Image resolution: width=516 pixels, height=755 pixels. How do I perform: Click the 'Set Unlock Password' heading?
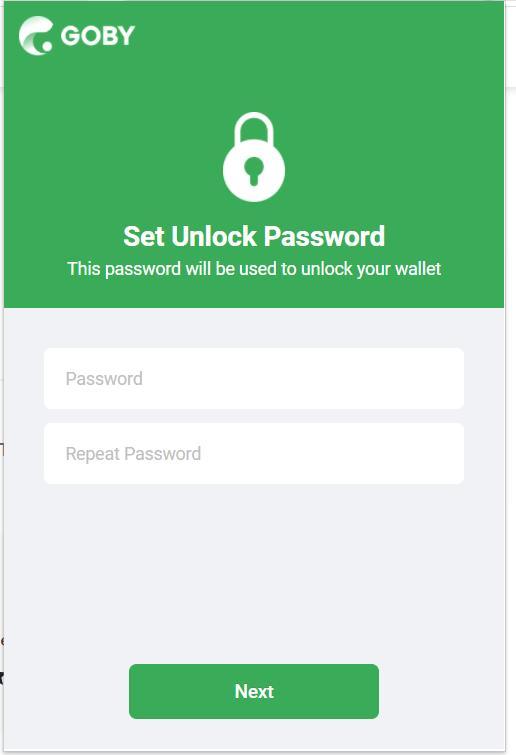(x=254, y=236)
